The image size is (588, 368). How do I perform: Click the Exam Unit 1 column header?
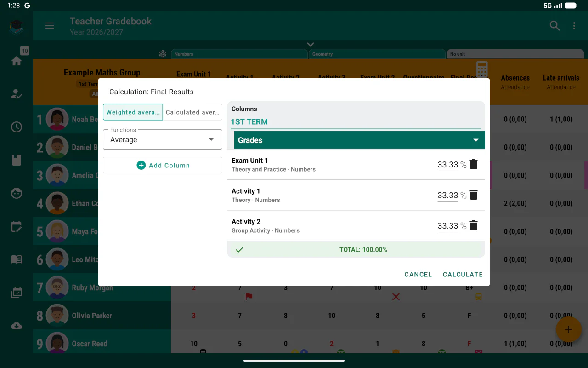(x=193, y=74)
